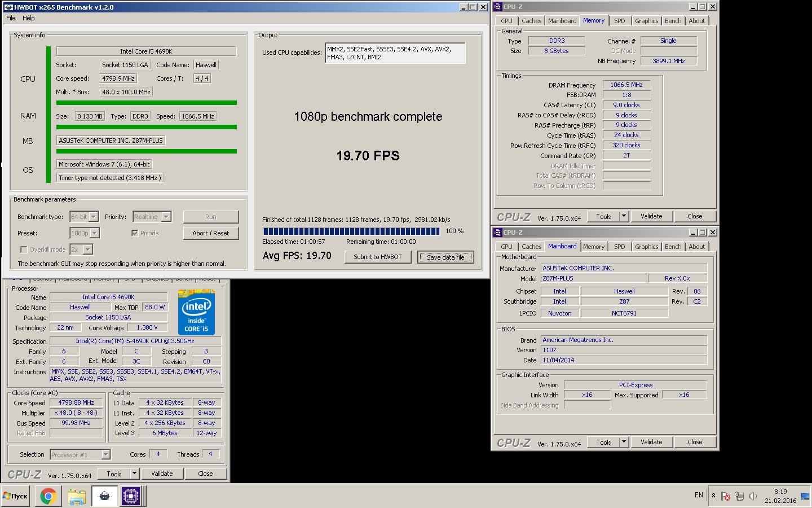The image size is (812, 508).
Task: Open the Help menu in HWBOT
Action: 28,18
